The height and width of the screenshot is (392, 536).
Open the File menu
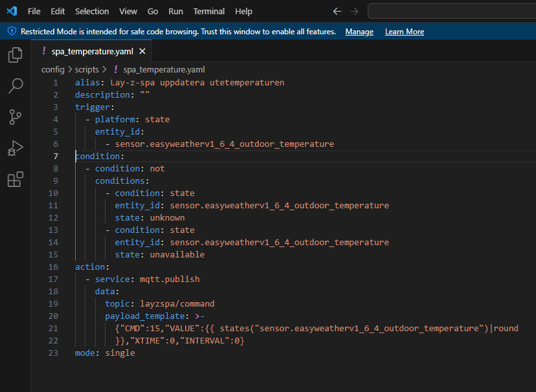pyautogui.click(x=34, y=11)
